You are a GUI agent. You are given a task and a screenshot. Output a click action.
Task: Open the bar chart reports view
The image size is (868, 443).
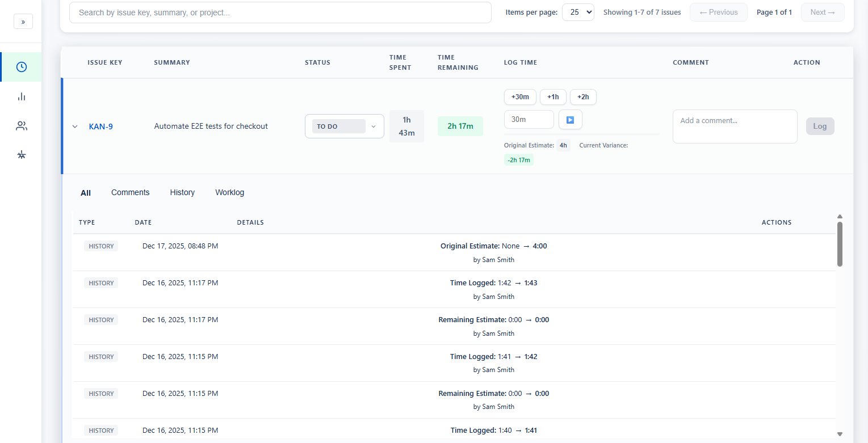coord(21,96)
